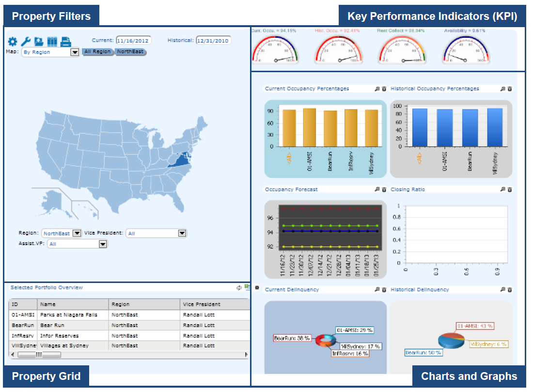Open the Assist.VP dropdown
This screenshot has width=533, height=392.
(102, 244)
